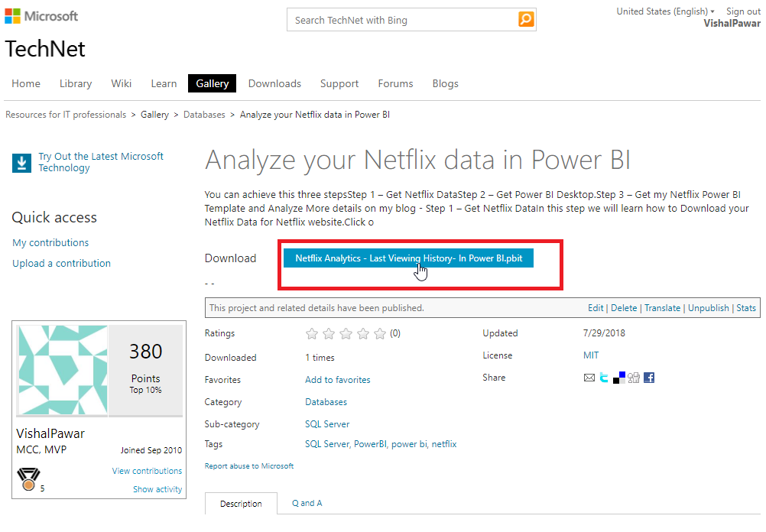
Task: Click the Microsoft logo
Action: click(41, 16)
